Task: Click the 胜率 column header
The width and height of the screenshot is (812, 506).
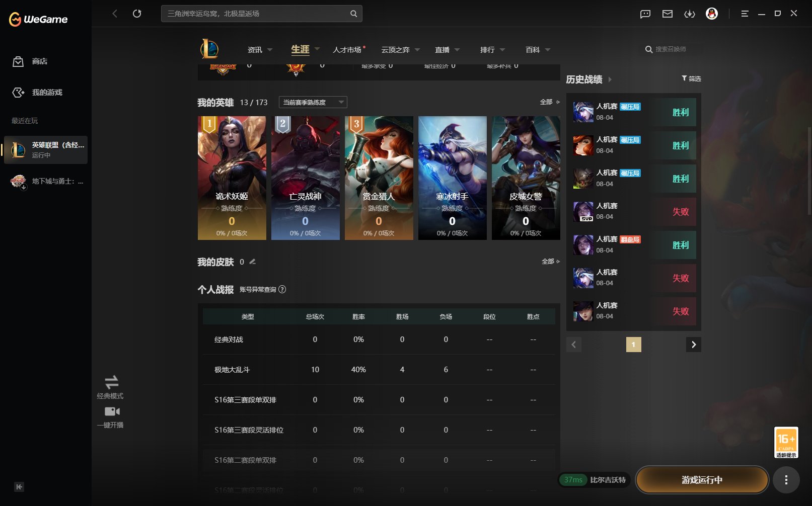Action: (358, 317)
